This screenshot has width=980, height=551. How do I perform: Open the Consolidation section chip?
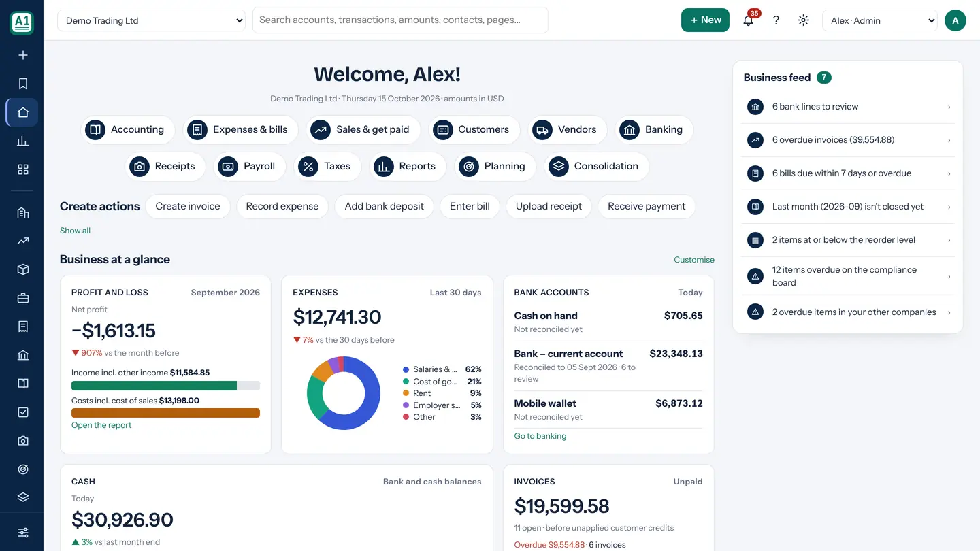tap(596, 166)
